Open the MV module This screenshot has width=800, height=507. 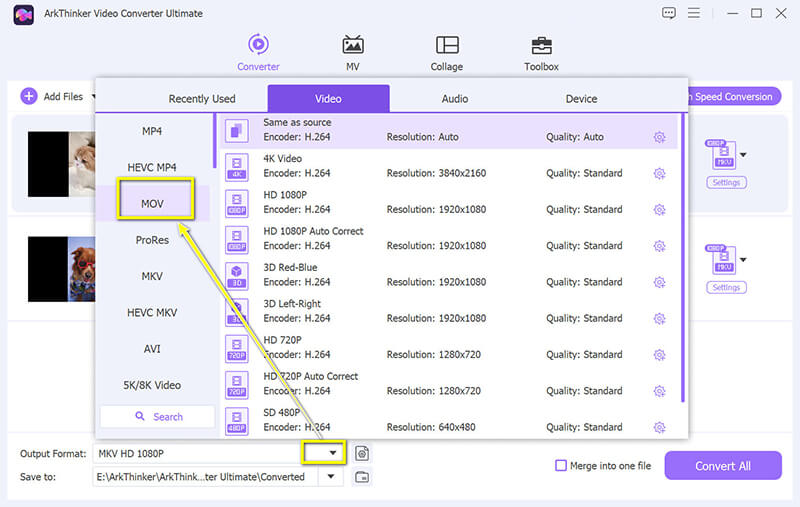[353, 52]
